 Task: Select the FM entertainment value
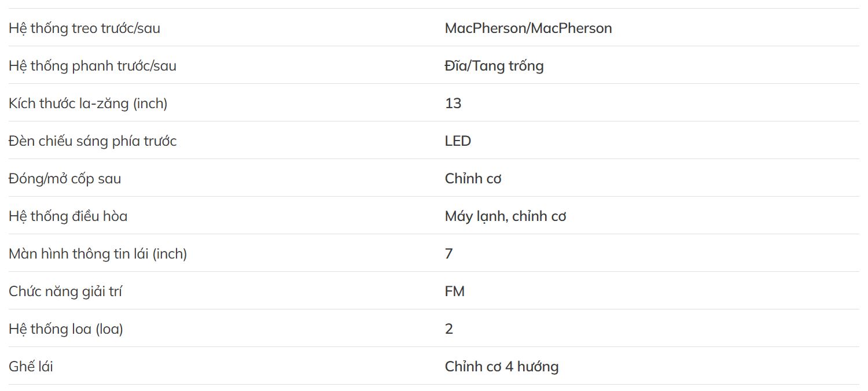pos(455,292)
